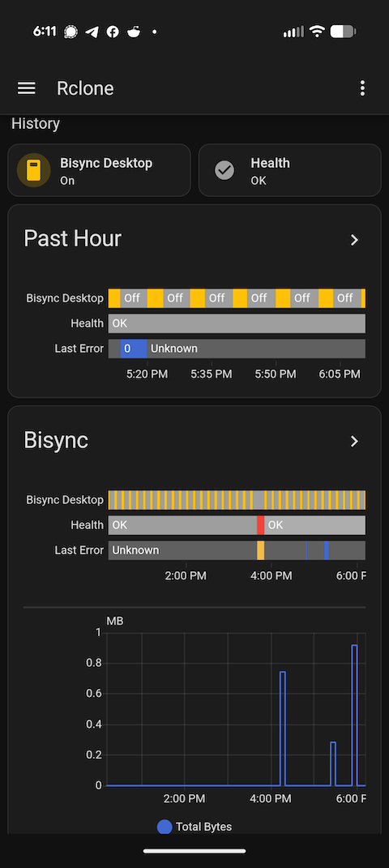Select the Bisync card heading
The width and height of the screenshot is (389, 868).
[x=56, y=441]
